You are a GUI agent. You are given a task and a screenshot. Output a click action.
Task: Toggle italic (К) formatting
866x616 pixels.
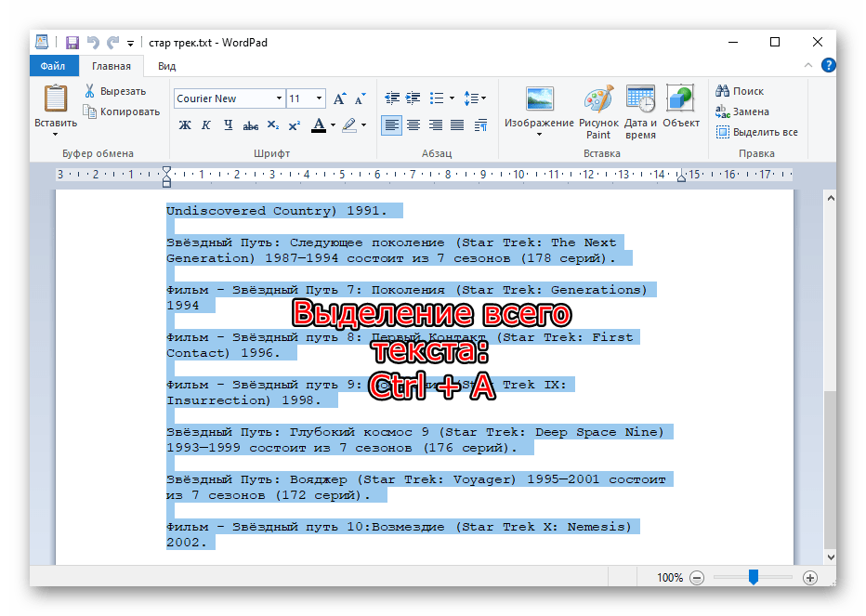(205, 125)
